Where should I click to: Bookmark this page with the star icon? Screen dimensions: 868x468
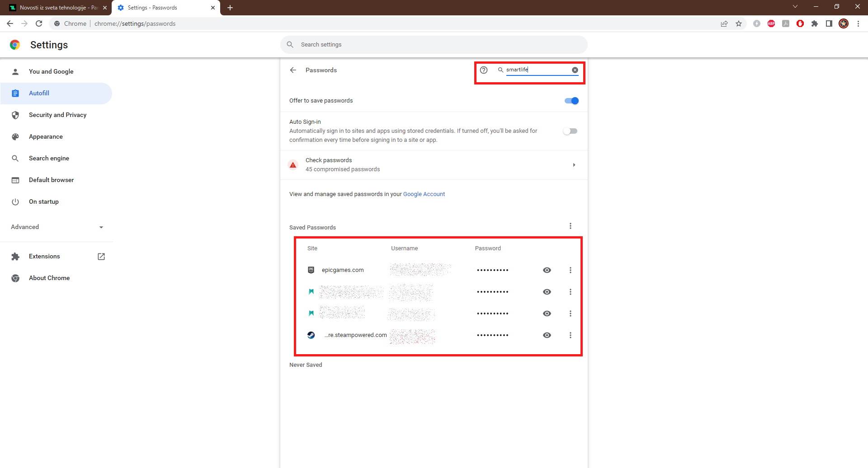click(x=739, y=23)
